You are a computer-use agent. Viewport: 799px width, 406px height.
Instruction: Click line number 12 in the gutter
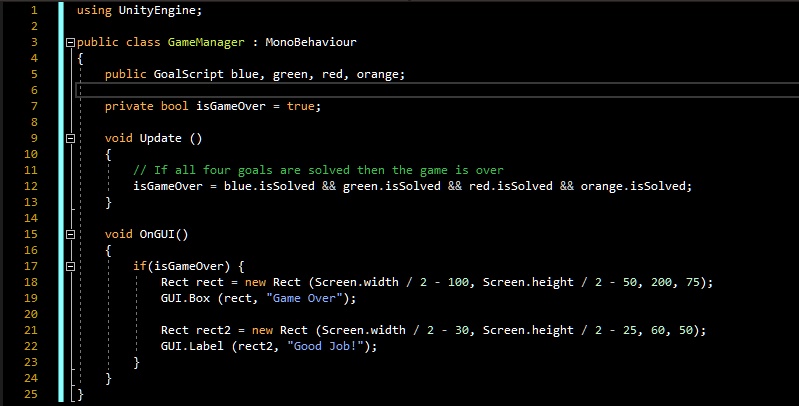pyautogui.click(x=31, y=186)
